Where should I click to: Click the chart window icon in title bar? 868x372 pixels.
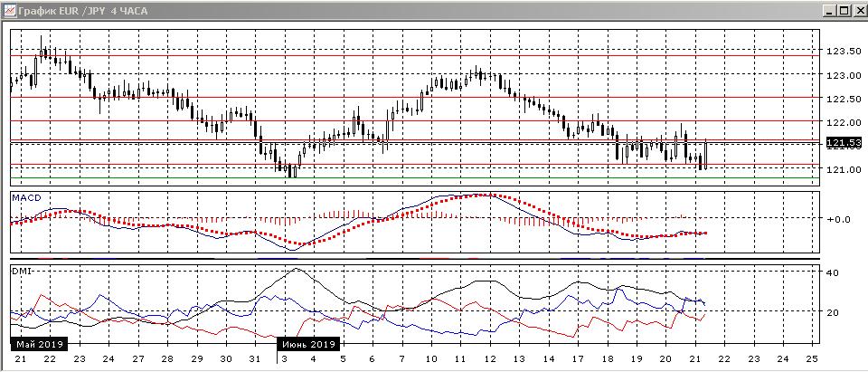point(9,11)
